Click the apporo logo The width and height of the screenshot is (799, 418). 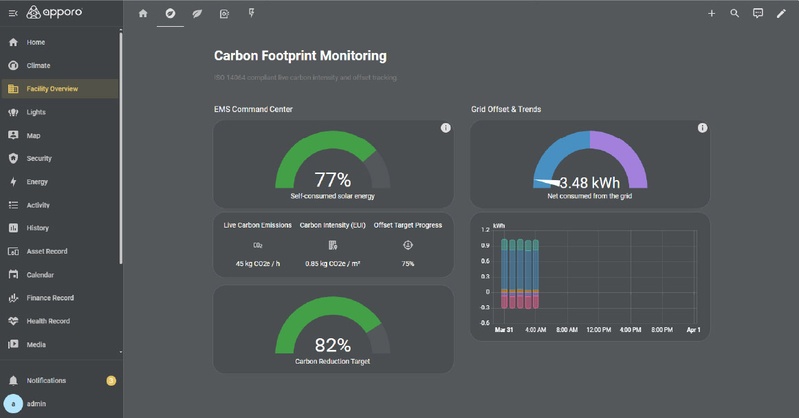[55, 12]
